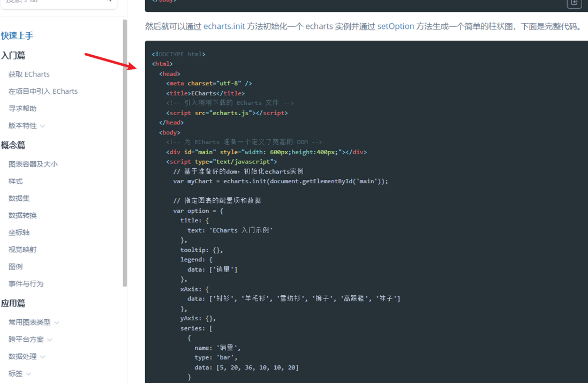Open the 坐标轴 page

(x=19, y=232)
